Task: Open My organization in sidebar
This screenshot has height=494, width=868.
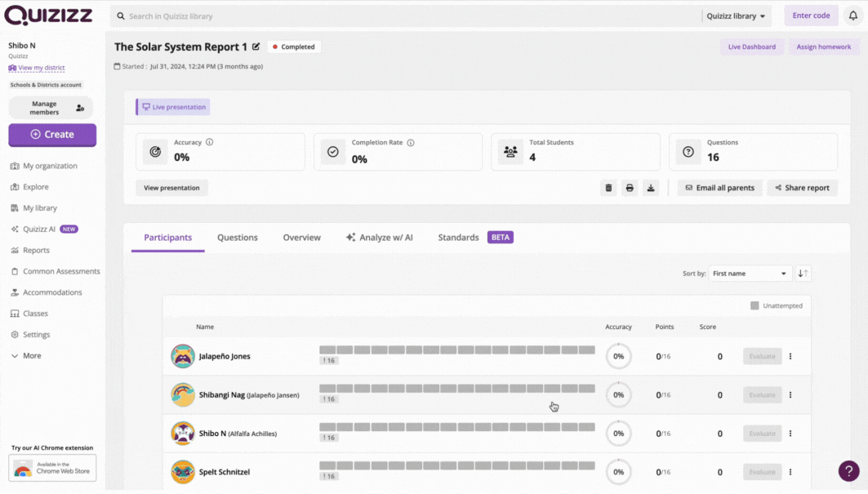Action: point(44,166)
